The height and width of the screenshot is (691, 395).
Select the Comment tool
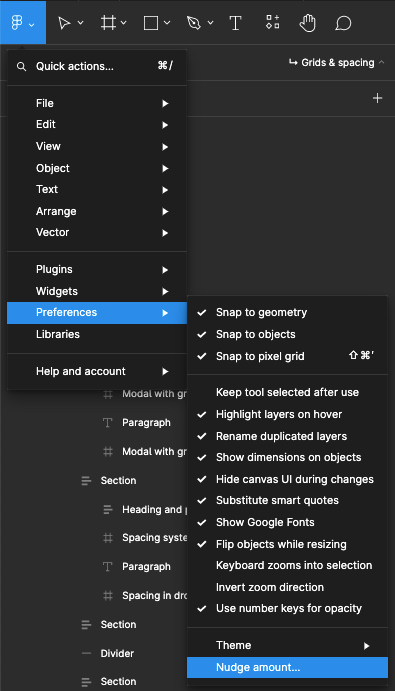pos(343,23)
